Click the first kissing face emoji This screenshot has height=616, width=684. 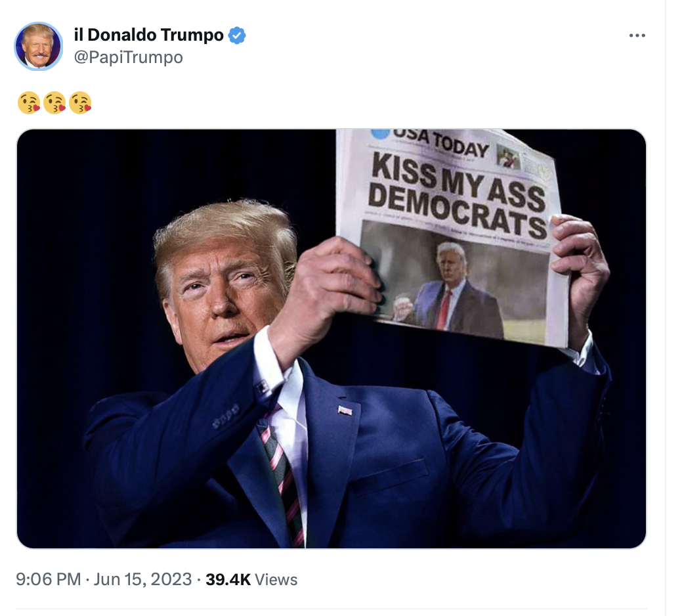click(29, 103)
